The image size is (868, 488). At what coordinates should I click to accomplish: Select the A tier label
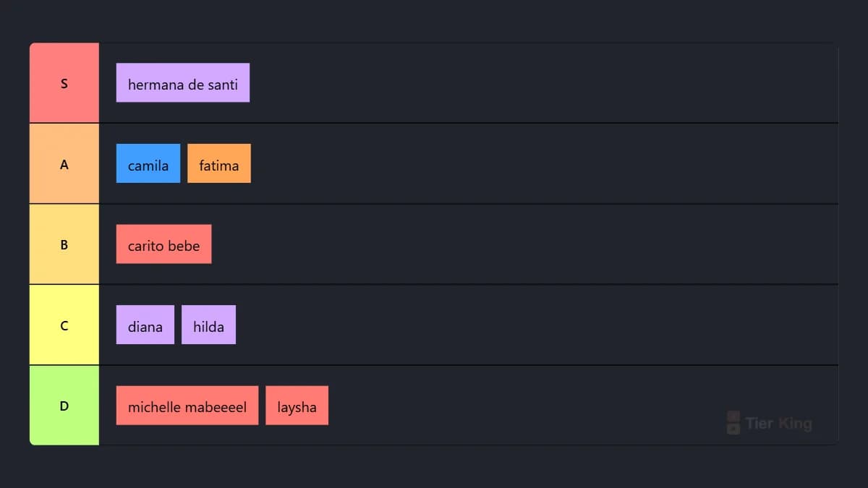click(x=64, y=164)
